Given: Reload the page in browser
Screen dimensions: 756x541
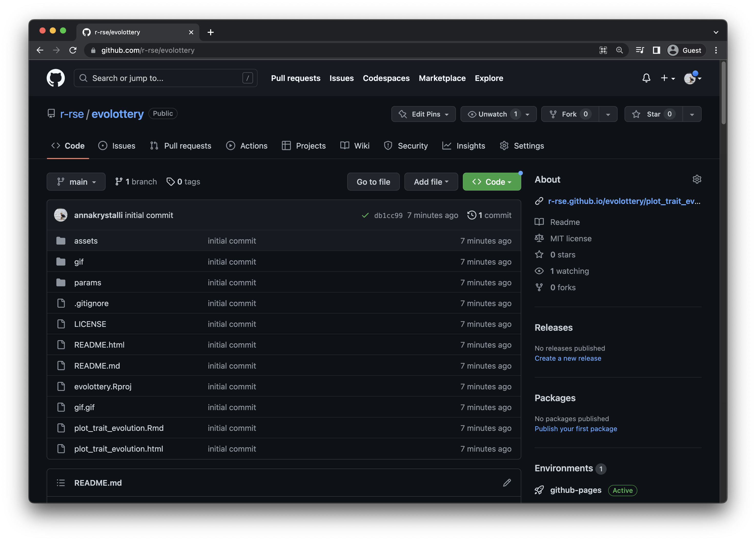Looking at the screenshot, I should click(73, 50).
